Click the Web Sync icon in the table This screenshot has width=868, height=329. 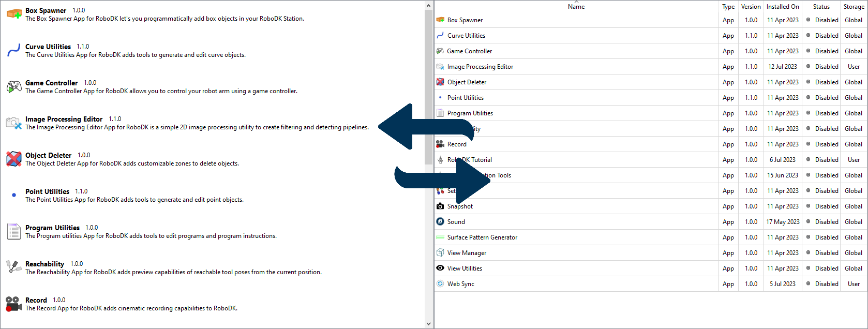point(440,283)
